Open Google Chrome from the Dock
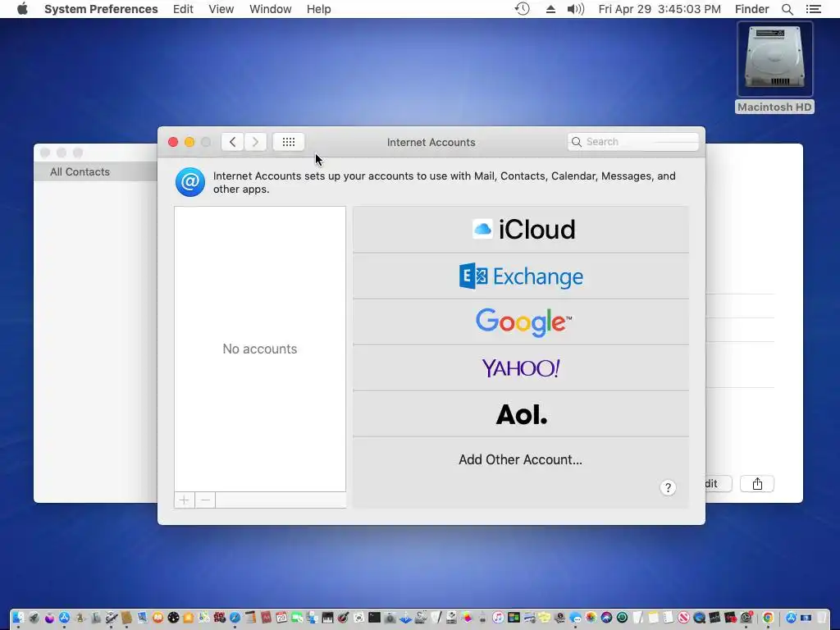This screenshot has width=840, height=630. click(x=768, y=618)
